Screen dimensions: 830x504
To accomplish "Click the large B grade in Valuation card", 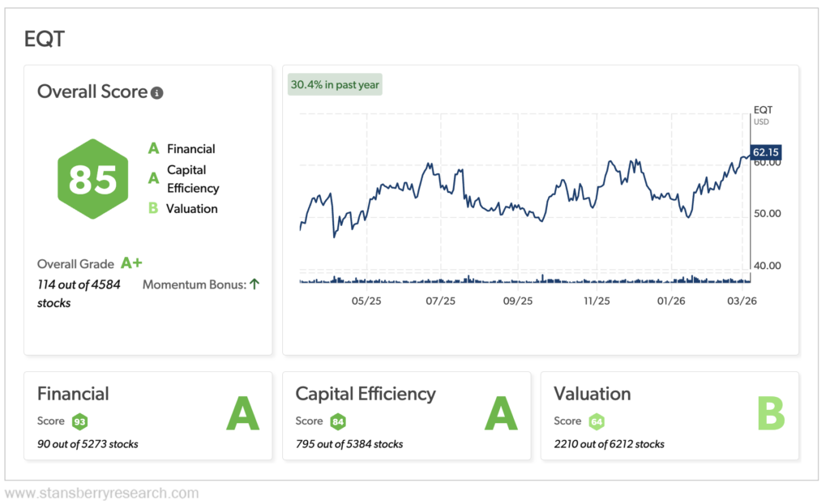I will 770,415.
